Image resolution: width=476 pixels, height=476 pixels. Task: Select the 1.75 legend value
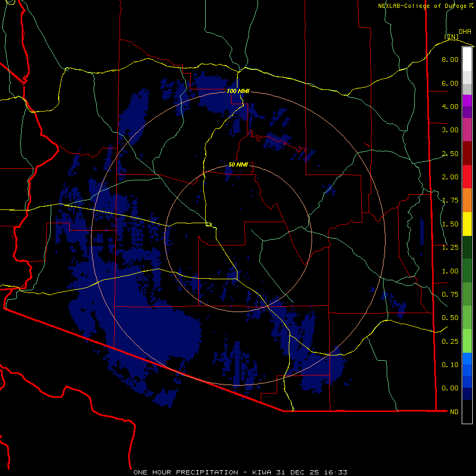pos(450,200)
